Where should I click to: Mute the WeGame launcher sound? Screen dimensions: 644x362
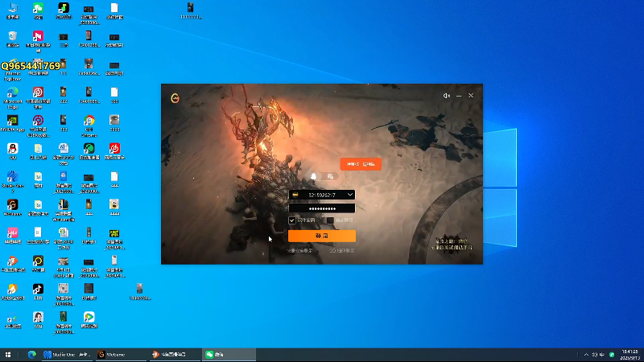tap(447, 96)
